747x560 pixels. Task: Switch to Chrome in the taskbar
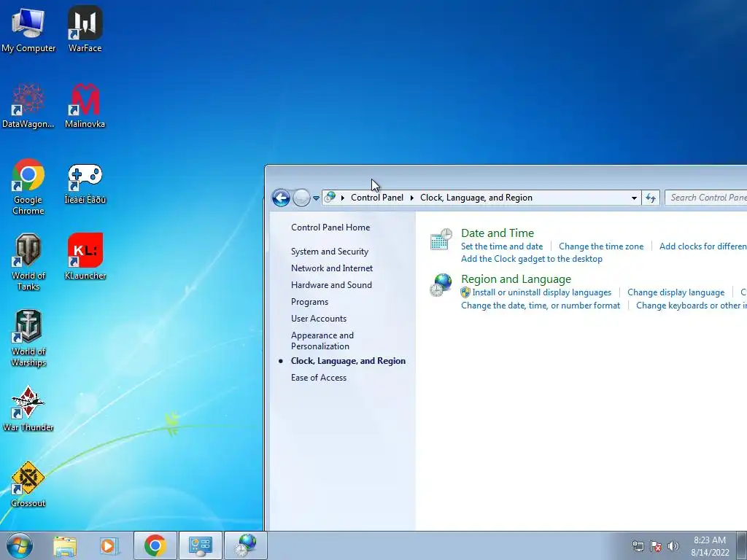click(x=155, y=545)
